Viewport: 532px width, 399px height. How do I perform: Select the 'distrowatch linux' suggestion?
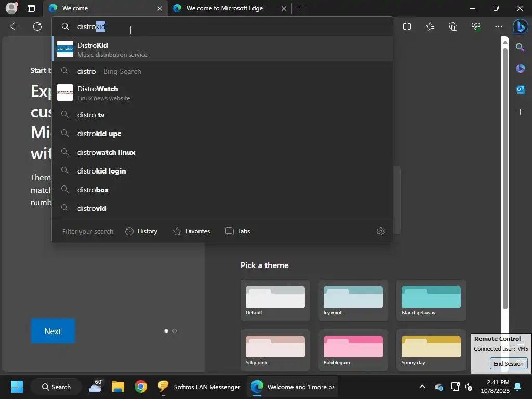222,152
